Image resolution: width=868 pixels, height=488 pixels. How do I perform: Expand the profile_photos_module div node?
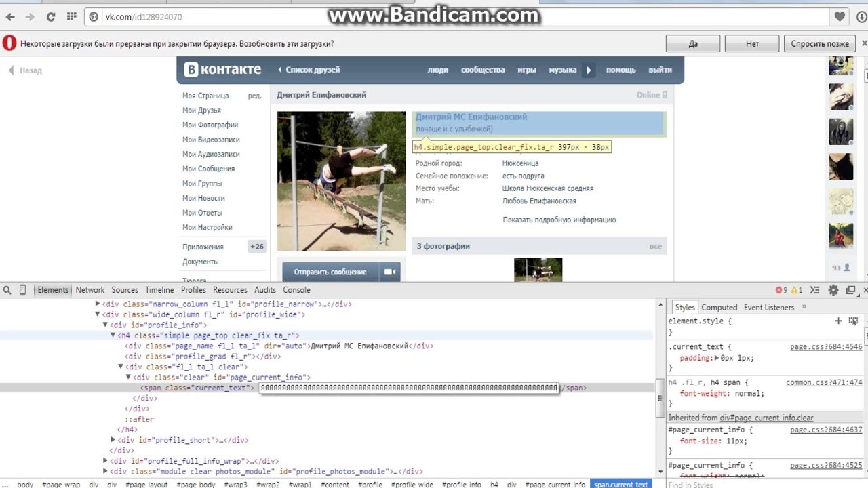[105, 471]
